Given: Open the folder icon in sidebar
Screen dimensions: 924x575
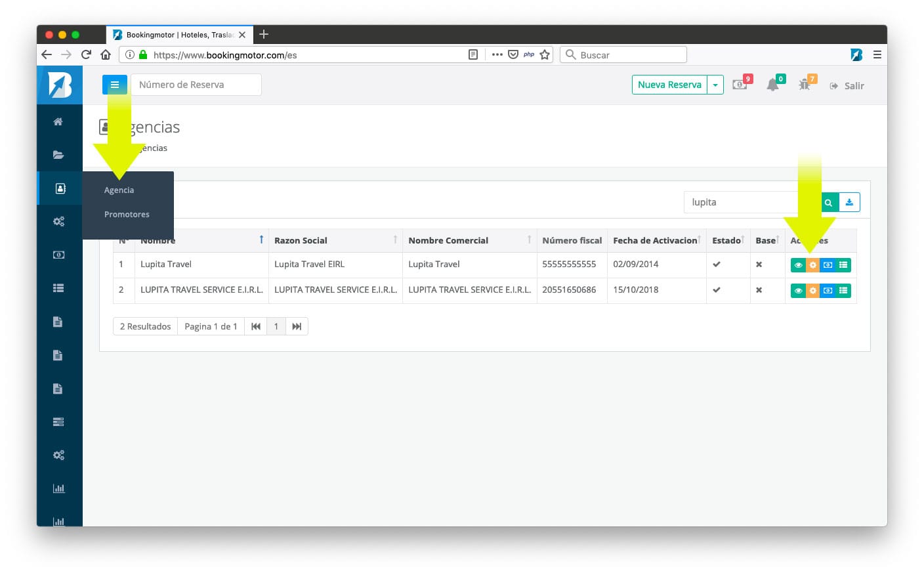Looking at the screenshot, I should pyautogui.click(x=58, y=155).
